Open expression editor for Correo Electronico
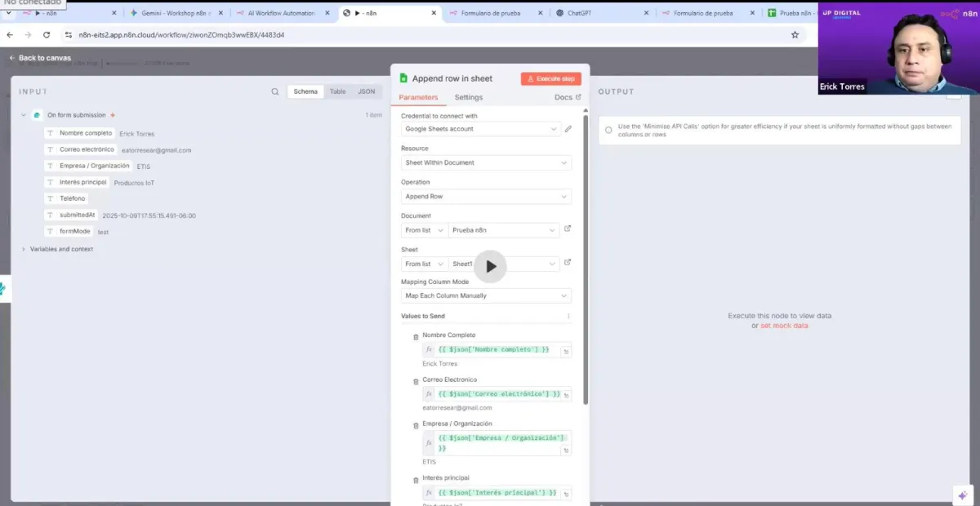980x506 pixels. 566,396
